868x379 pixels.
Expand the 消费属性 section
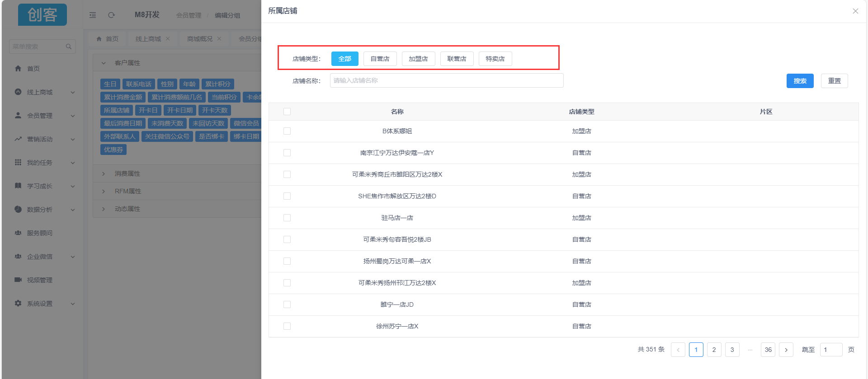(104, 173)
